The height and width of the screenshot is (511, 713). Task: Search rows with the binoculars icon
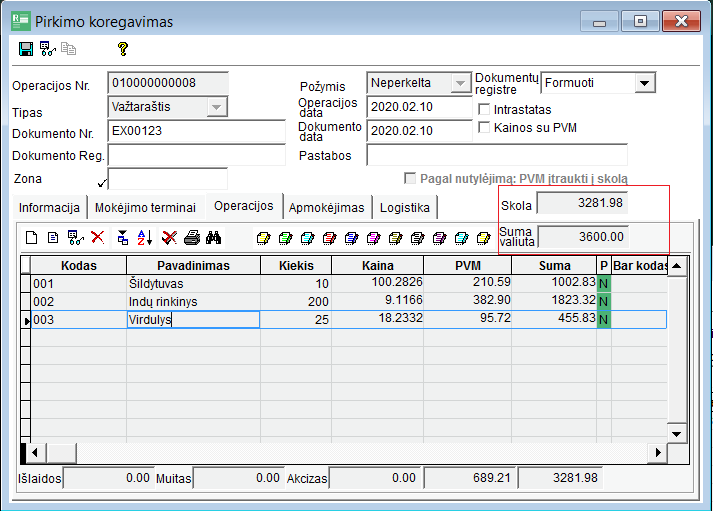click(x=213, y=237)
